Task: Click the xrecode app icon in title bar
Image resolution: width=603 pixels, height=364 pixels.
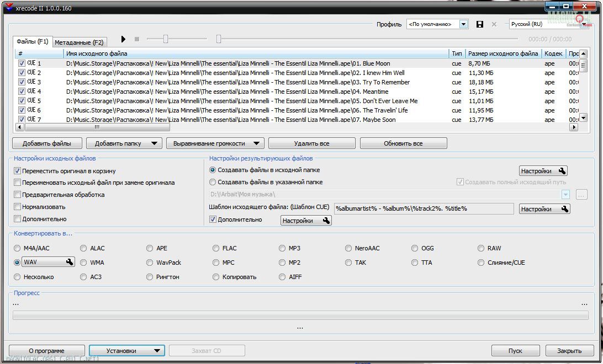Action: [x=8, y=8]
